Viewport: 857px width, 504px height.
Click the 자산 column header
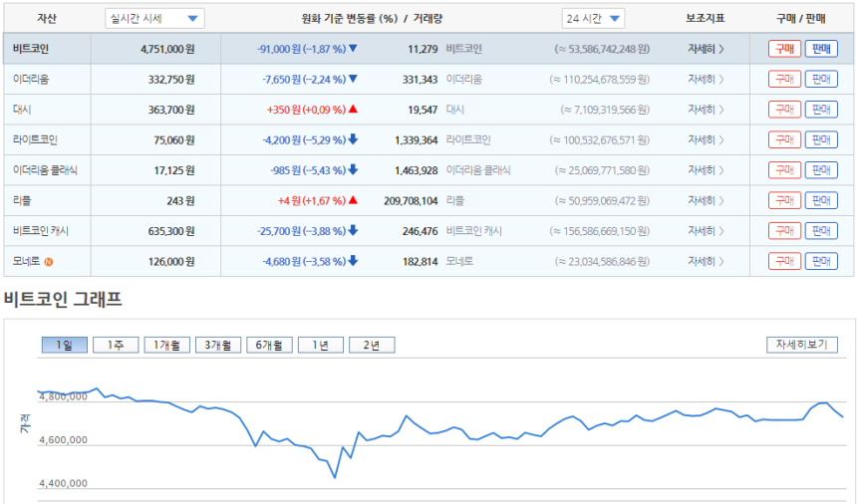(x=47, y=18)
